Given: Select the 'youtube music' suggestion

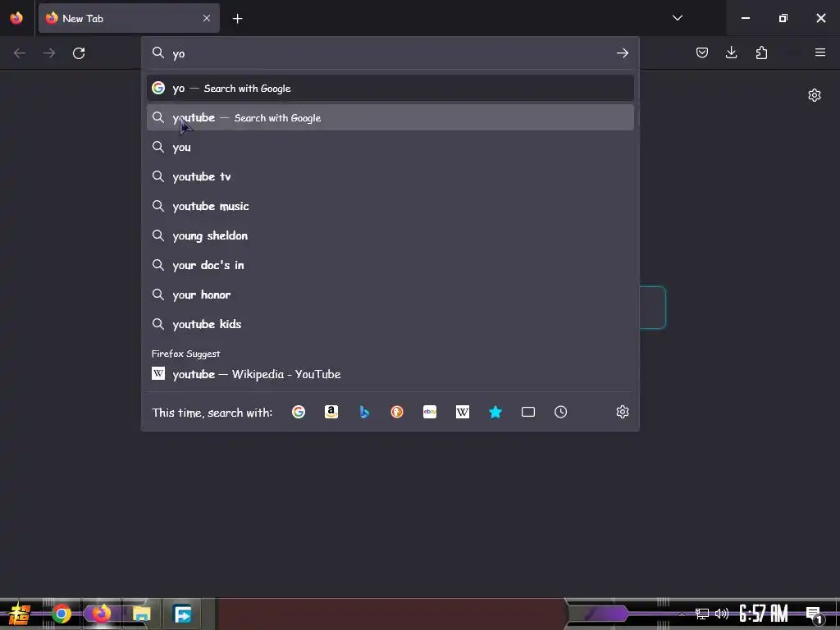Looking at the screenshot, I should 390,206.
